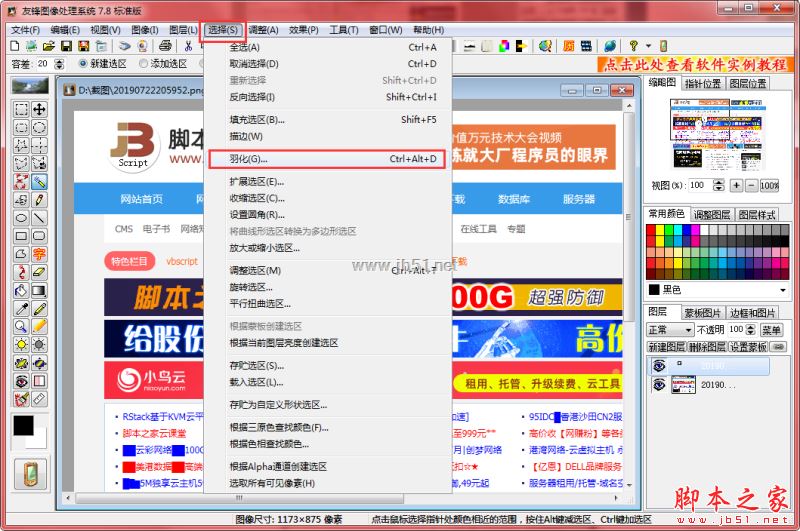Click the scissors cut toolbar icon
Viewport: 800px width, 531px height.
click(188, 46)
